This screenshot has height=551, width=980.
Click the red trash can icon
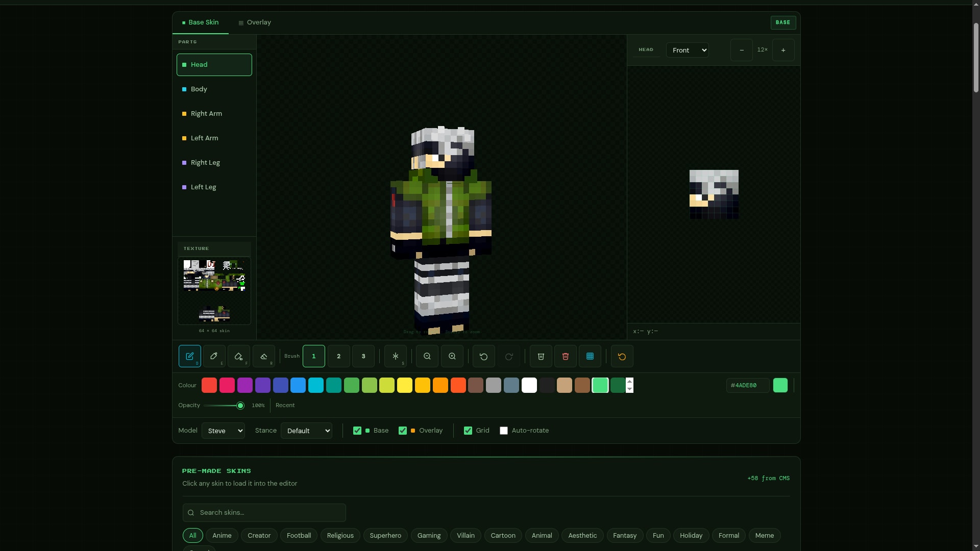tap(566, 356)
